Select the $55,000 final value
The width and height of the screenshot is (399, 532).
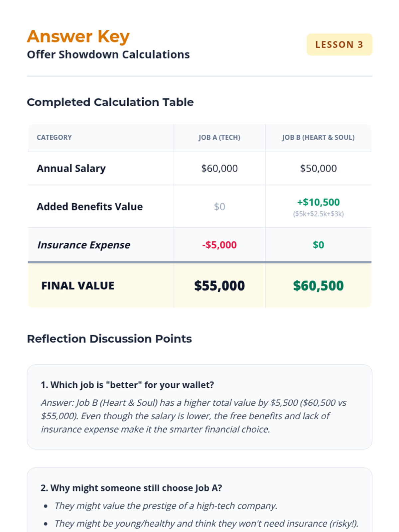tap(219, 286)
